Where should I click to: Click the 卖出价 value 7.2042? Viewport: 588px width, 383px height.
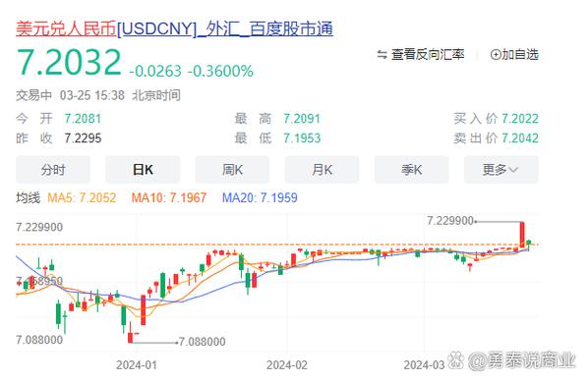520,138
